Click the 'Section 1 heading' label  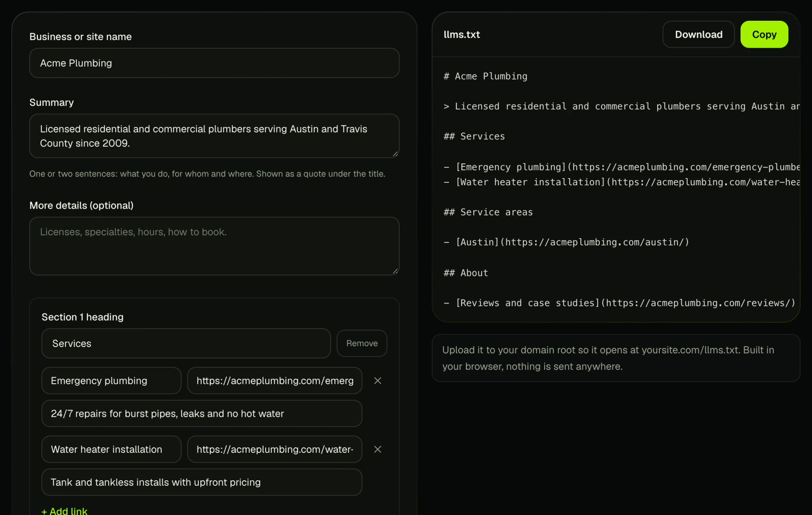point(82,317)
